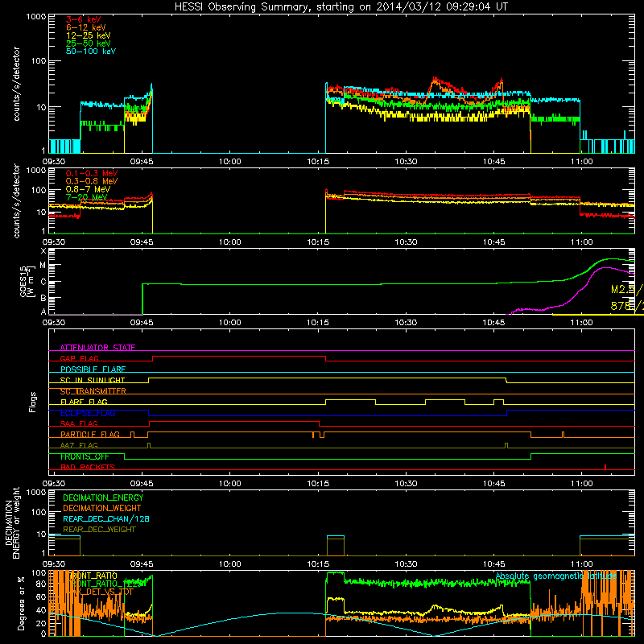Click the 7-20 MeV legend label
644x644 pixels.
pyautogui.click(x=87, y=197)
